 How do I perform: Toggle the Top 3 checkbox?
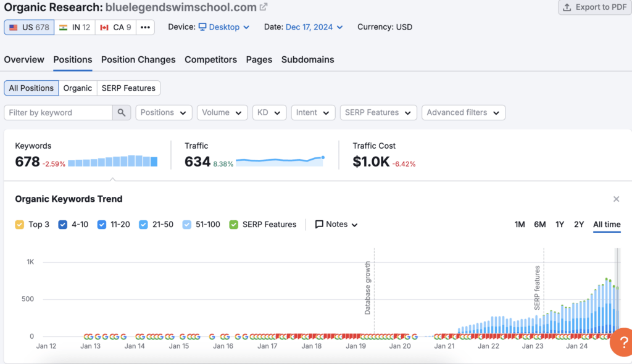(x=19, y=225)
